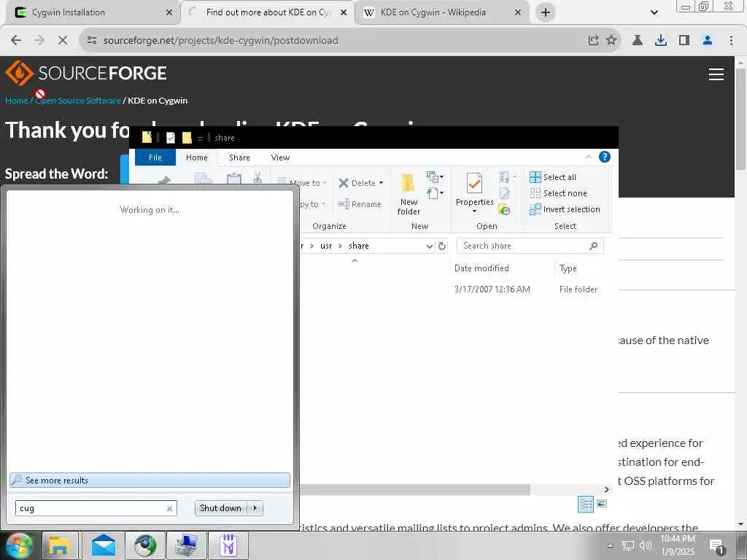The image size is (747, 560).
Task: Click Invert selection in Explorer ribbon
Action: click(565, 209)
